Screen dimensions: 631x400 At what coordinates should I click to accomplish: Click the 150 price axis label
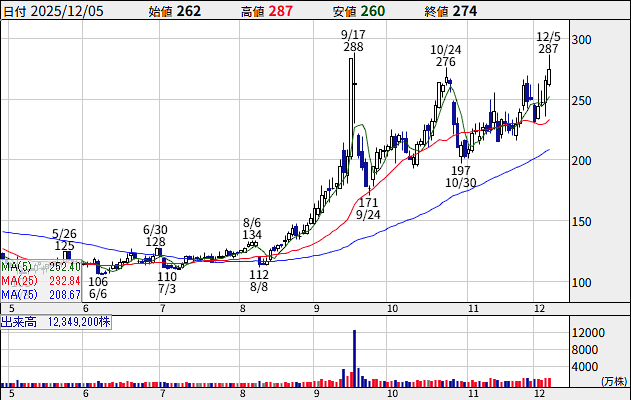(x=582, y=222)
